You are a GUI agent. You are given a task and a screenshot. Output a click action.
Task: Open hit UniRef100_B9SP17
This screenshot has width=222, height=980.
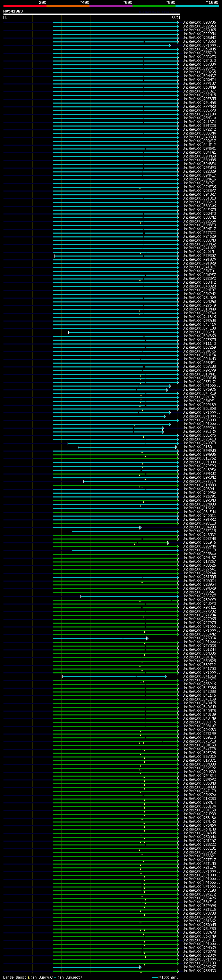tap(199, 68)
